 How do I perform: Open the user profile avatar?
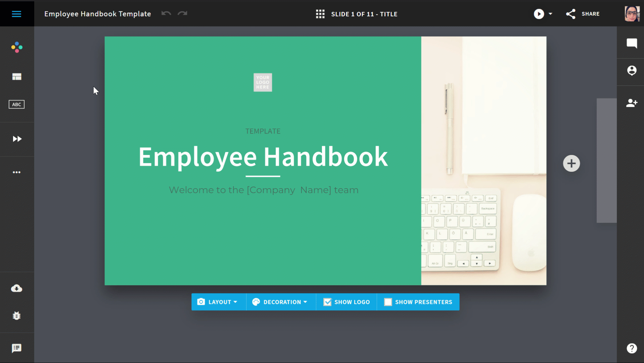click(x=632, y=14)
